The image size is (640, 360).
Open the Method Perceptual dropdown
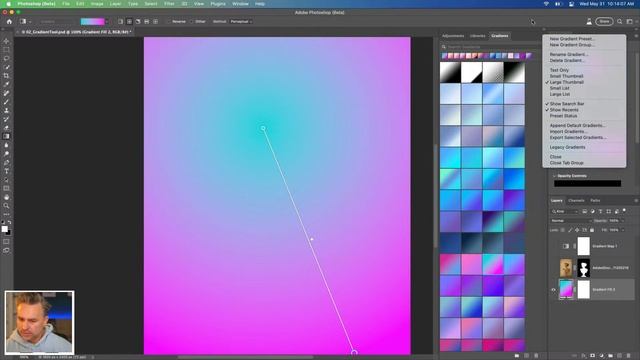pos(241,22)
